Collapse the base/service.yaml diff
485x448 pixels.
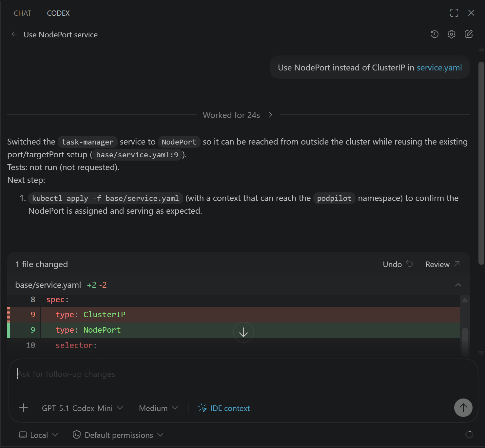point(458,285)
